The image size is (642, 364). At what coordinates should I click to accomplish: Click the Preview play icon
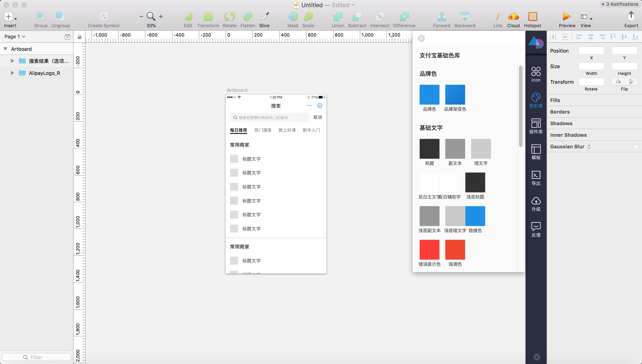coord(566,16)
